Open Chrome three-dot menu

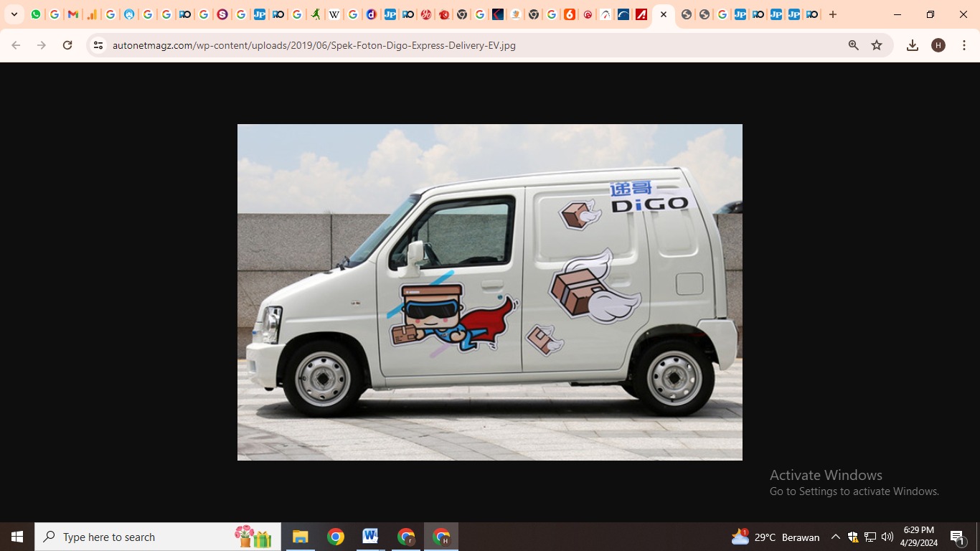tap(964, 45)
